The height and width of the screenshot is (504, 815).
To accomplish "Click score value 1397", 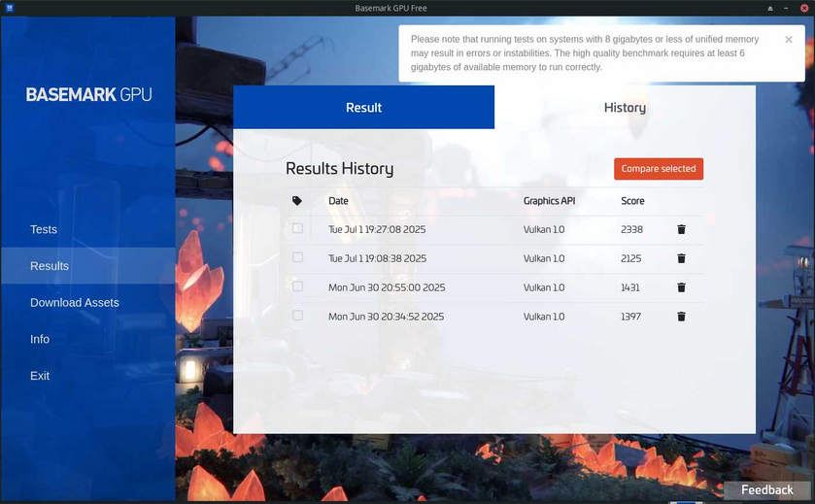I will pos(630,317).
